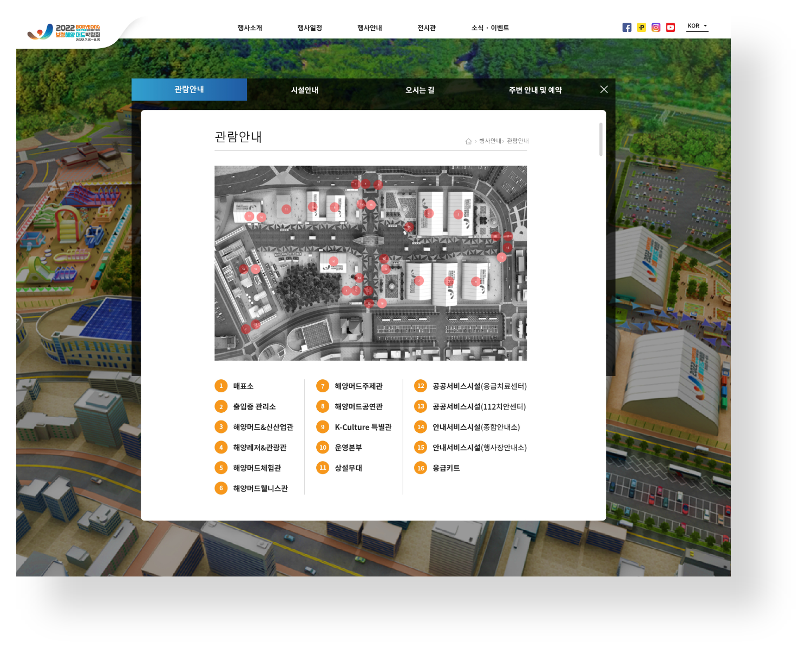Click number 16 badge for 응급키트
This screenshot has height=658, width=812.
click(x=421, y=468)
